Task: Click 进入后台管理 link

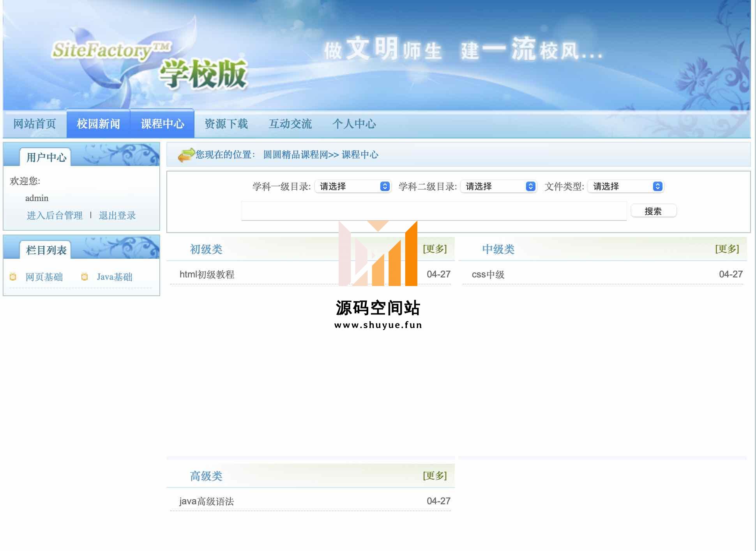Action: point(55,215)
